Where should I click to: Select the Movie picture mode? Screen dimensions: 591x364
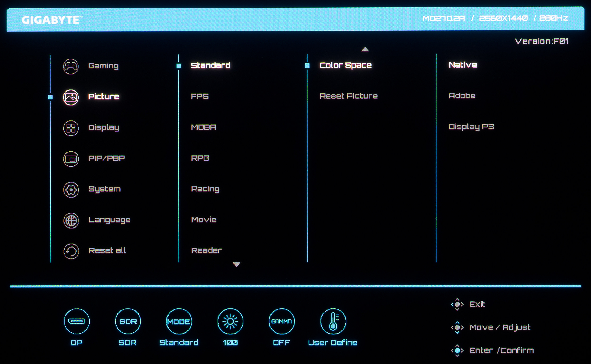[204, 220]
